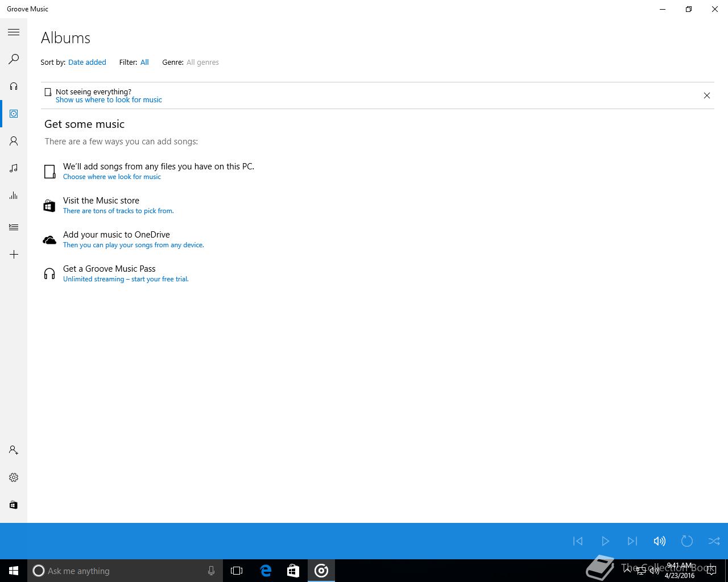Click the Visit the Music store heading
Image resolution: width=728 pixels, height=582 pixels.
[101, 201]
